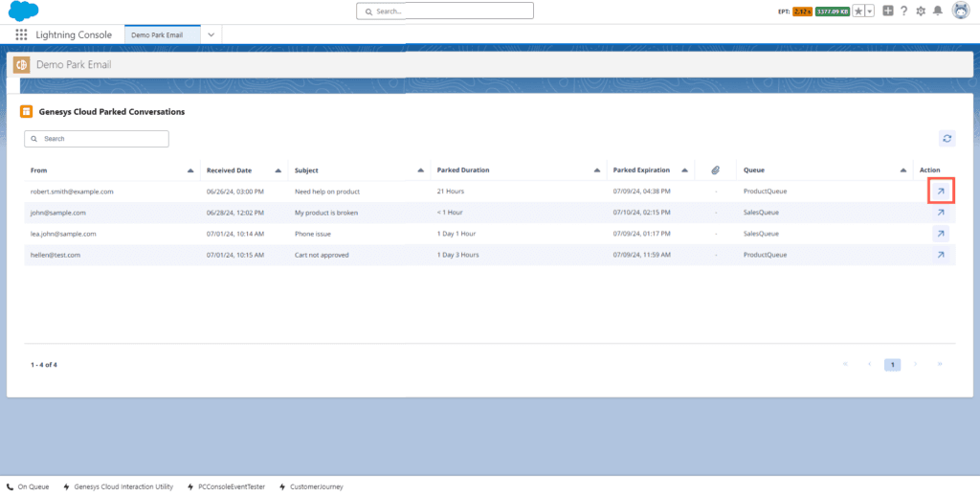
Task: Sort by the From column arrow
Action: (x=190, y=170)
